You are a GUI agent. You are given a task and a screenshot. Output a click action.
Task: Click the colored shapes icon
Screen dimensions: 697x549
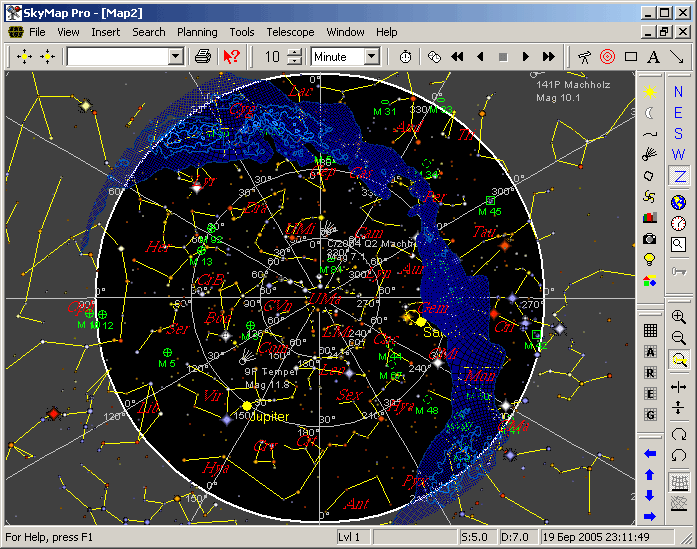(649, 281)
